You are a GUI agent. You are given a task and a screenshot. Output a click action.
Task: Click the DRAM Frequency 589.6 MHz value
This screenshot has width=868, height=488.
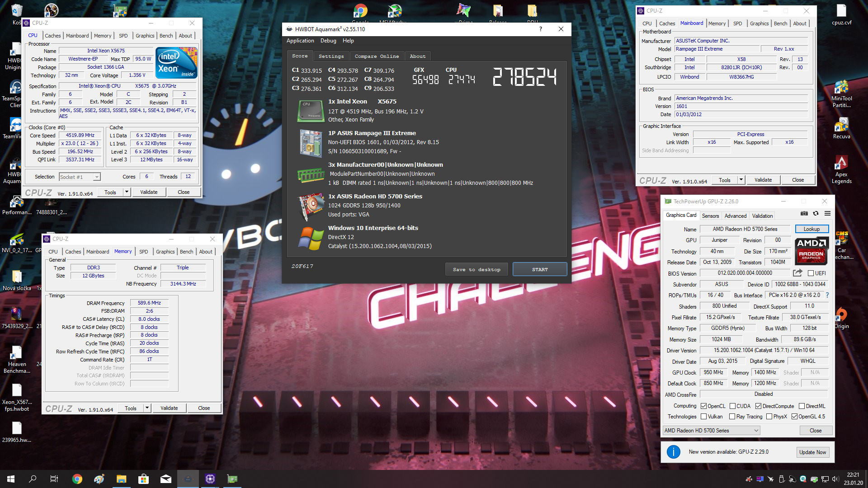click(149, 303)
